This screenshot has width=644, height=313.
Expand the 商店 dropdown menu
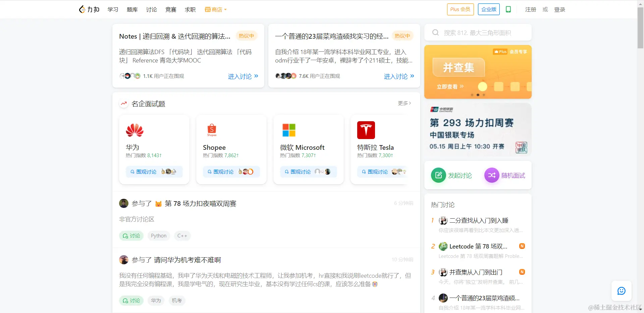coord(216,9)
